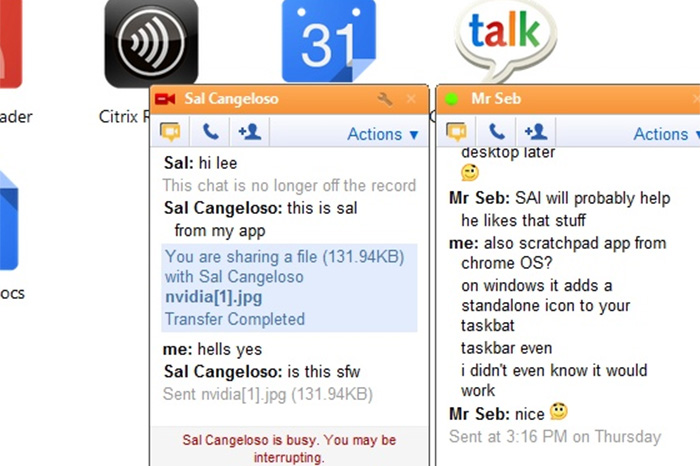Open the Google Calendar 31 app icon
Screen dimensions: 700x466
tap(329, 41)
